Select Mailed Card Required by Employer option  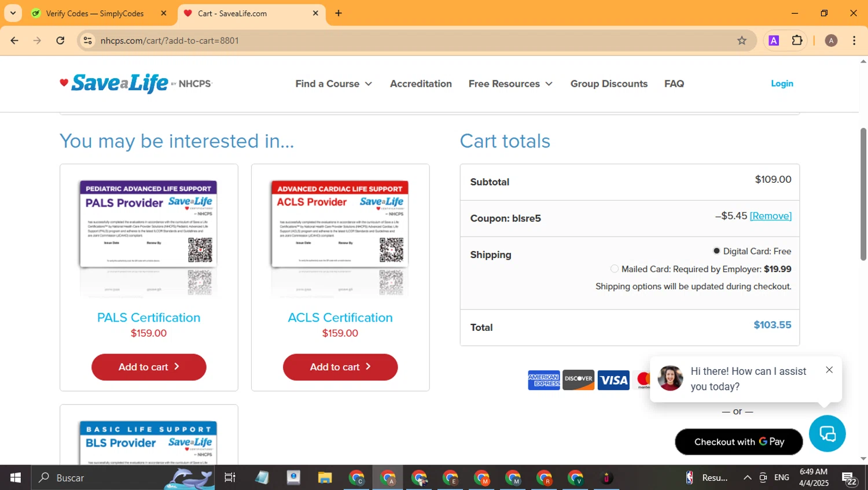pyautogui.click(x=615, y=269)
